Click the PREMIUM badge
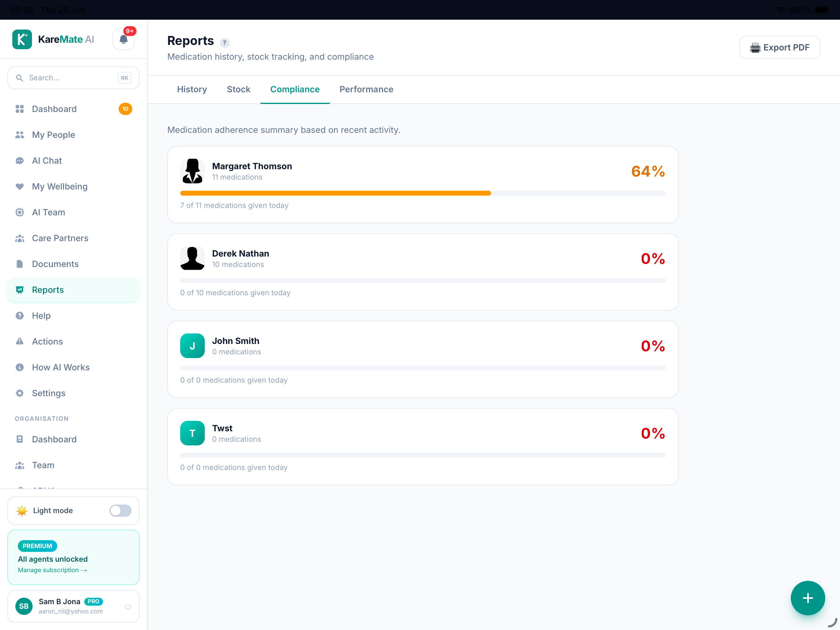This screenshot has height=630, width=840. [37, 546]
